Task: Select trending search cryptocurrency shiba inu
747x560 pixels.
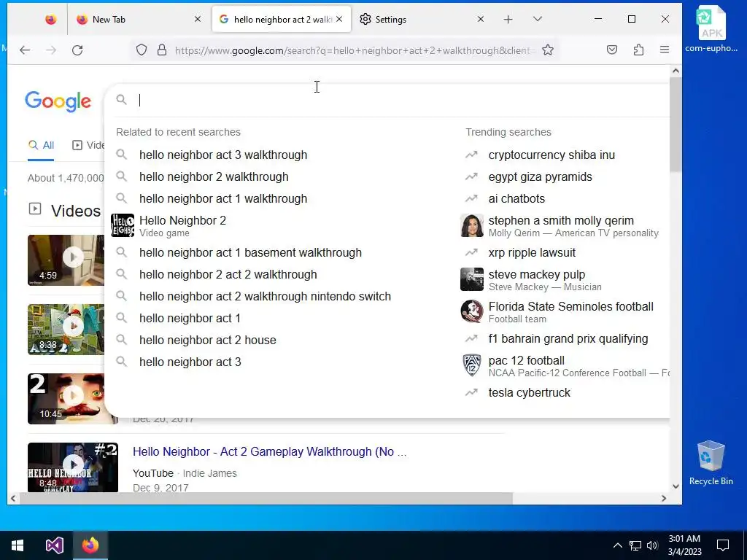Action: click(x=551, y=155)
